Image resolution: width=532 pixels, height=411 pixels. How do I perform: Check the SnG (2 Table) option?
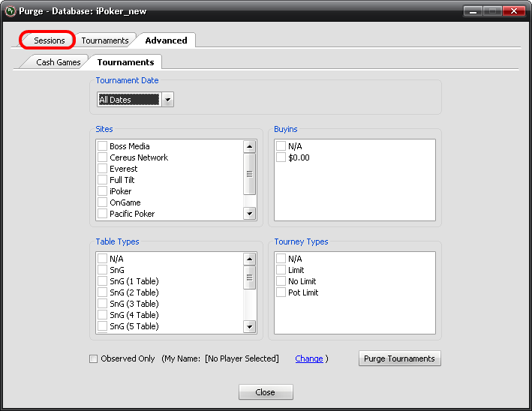tap(102, 292)
